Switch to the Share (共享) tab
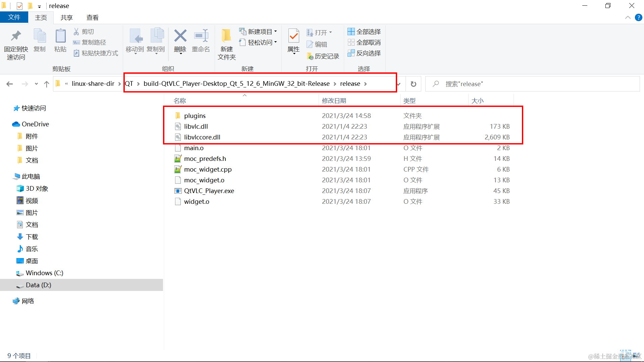 66,17
